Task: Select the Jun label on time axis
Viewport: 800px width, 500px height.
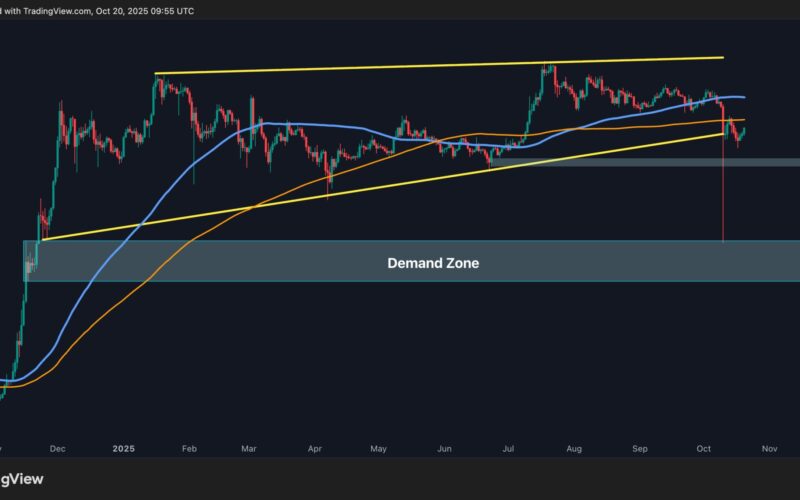Action: click(442, 450)
